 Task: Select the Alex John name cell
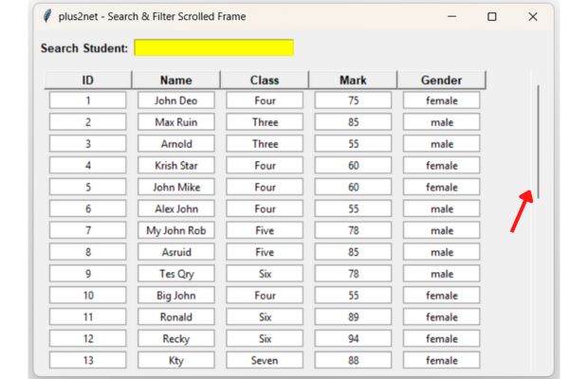(x=176, y=208)
